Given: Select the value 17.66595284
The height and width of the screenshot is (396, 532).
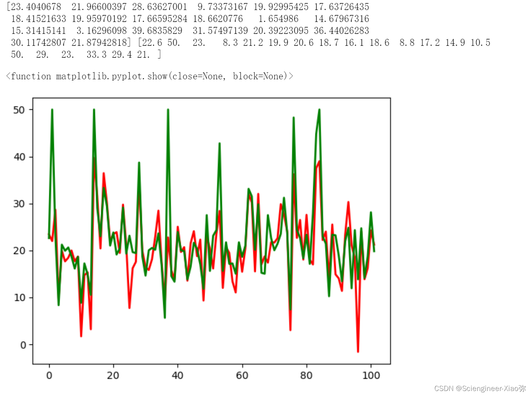Looking at the screenshot, I should (x=160, y=19).
